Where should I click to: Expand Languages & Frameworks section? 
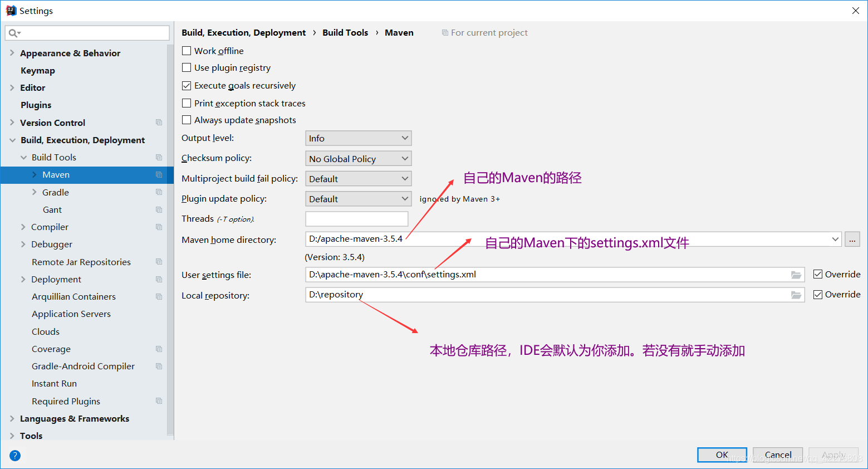pyautogui.click(x=12, y=419)
